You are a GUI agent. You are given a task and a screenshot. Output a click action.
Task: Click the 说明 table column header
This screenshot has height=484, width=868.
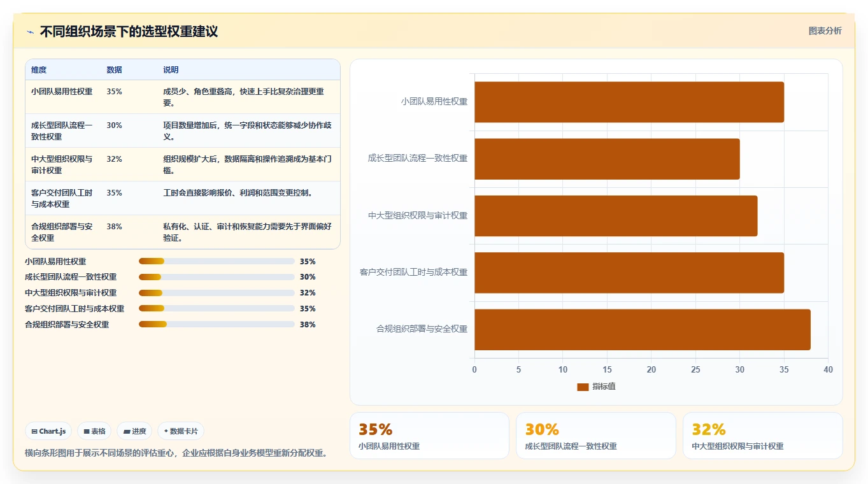pyautogui.click(x=171, y=70)
